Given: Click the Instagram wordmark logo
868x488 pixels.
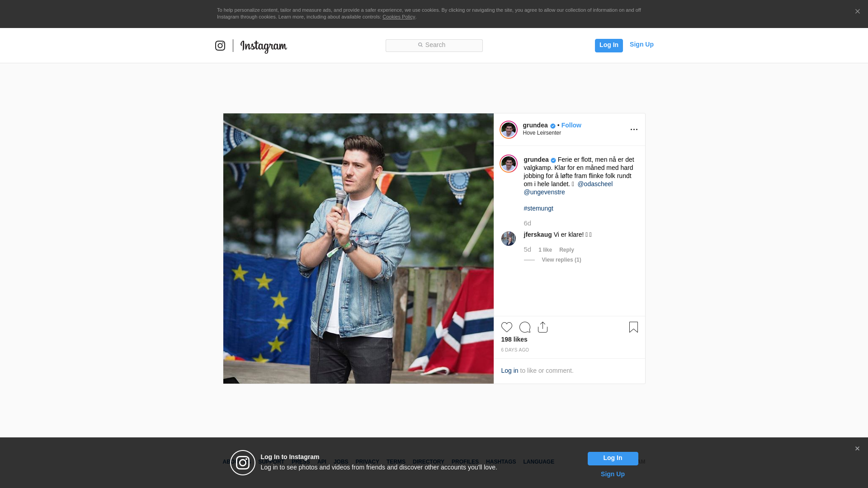Looking at the screenshot, I should tap(264, 46).
